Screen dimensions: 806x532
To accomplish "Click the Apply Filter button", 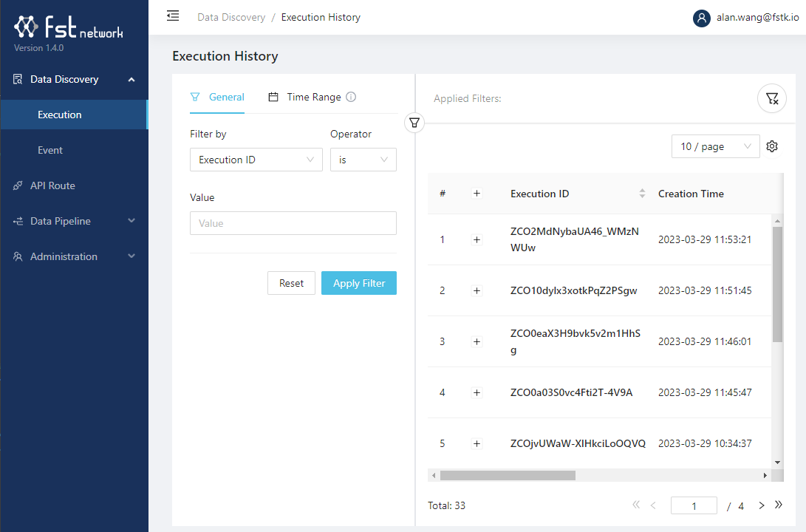I will (x=358, y=283).
